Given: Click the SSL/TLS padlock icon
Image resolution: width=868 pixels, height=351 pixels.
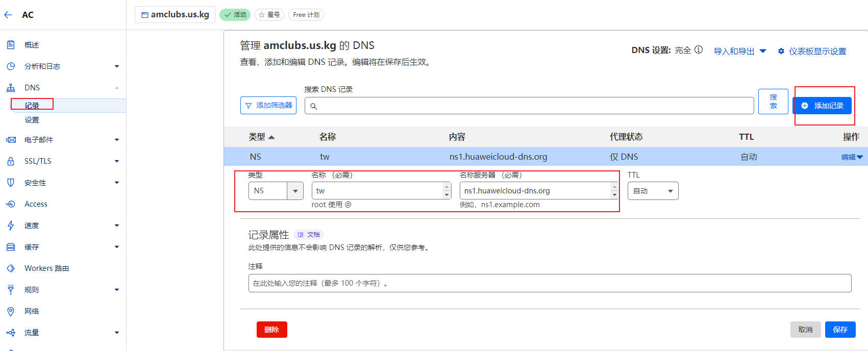Looking at the screenshot, I should (11, 161).
